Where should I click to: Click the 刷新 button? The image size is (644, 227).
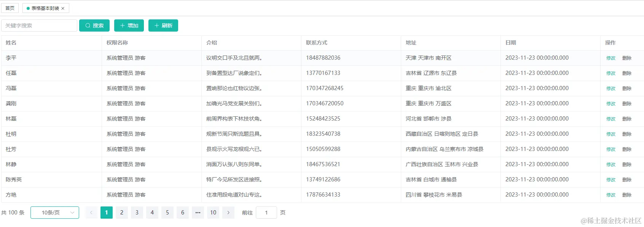[x=163, y=25]
